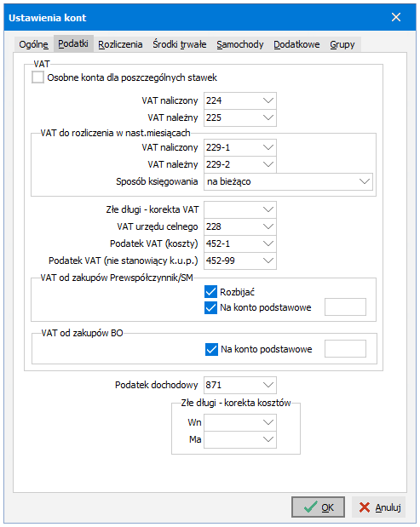
Task: Uncheck the Rozbijać checkbox
Action: coord(210,292)
